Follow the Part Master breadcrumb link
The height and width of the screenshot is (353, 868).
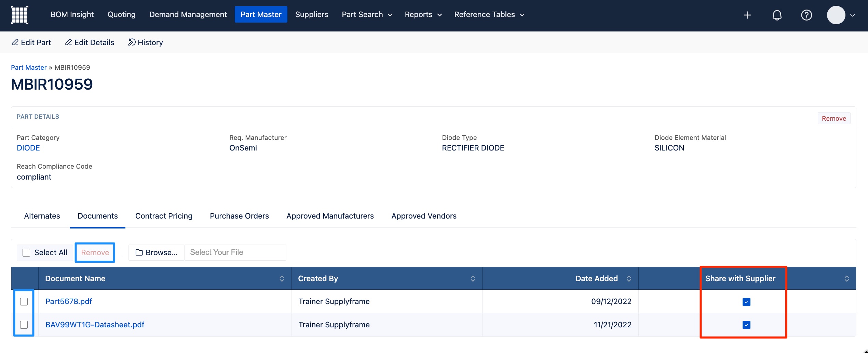pos(29,67)
